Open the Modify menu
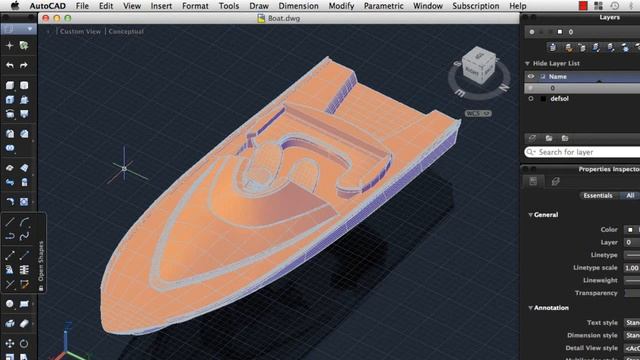 point(341,6)
